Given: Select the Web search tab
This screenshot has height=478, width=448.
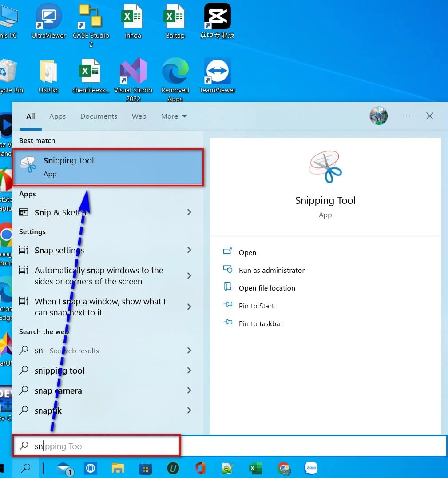Looking at the screenshot, I should click(x=139, y=116).
